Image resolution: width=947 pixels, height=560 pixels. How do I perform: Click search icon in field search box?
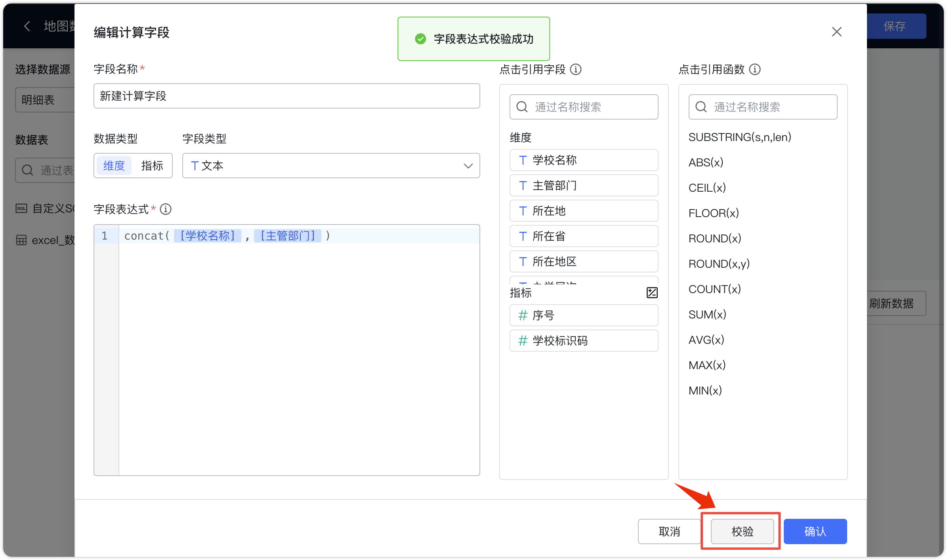(x=522, y=107)
